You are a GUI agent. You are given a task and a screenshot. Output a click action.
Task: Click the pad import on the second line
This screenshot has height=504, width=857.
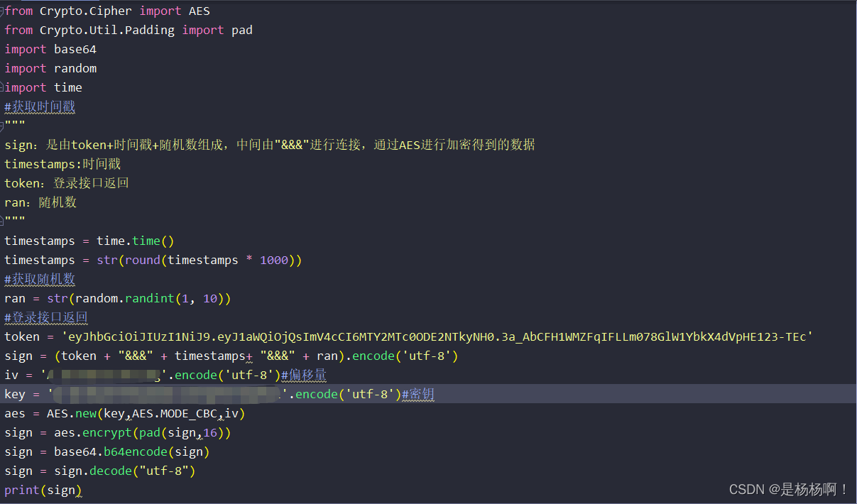click(241, 29)
